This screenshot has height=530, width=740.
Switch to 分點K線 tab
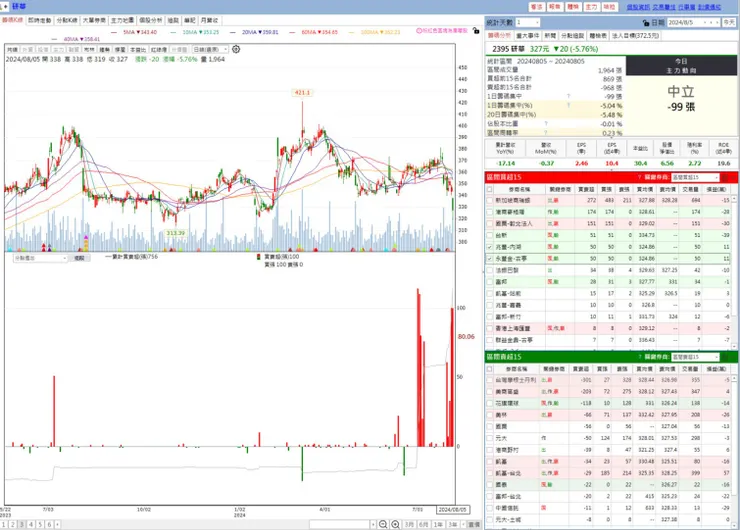pyautogui.click(x=67, y=20)
